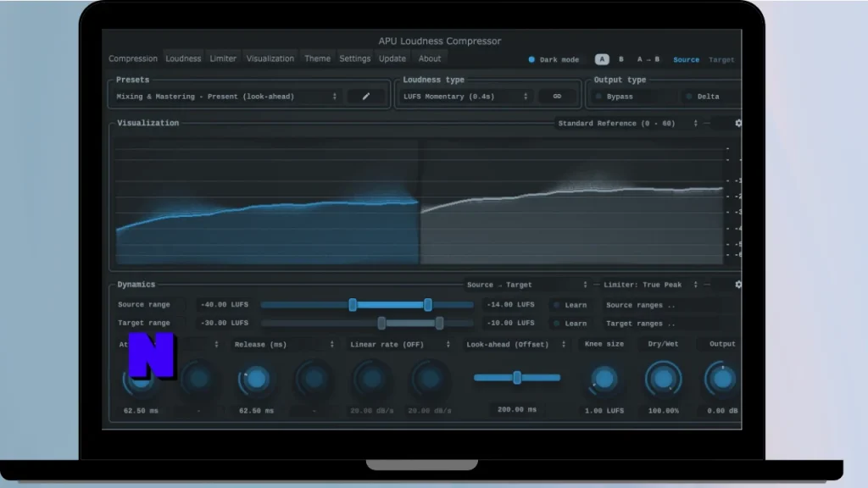Open the Theme menu tab
The height and width of the screenshot is (488, 868).
pyautogui.click(x=317, y=58)
